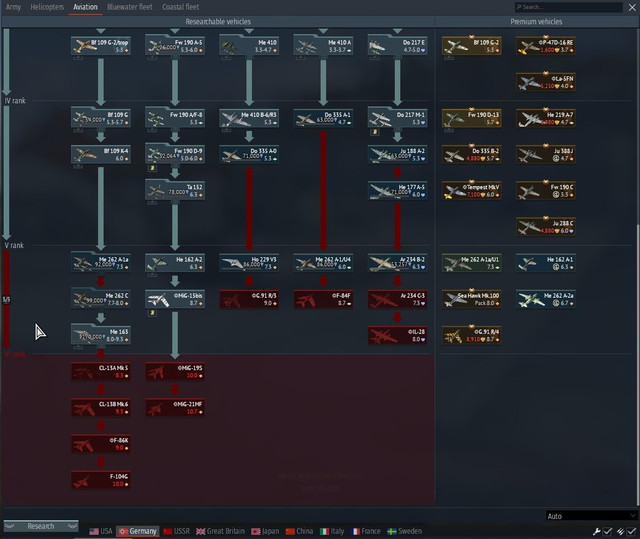Viewport: 640px width, 539px height.
Task: Select the locked CL-13B Mk.6 card
Action: point(101,408)
